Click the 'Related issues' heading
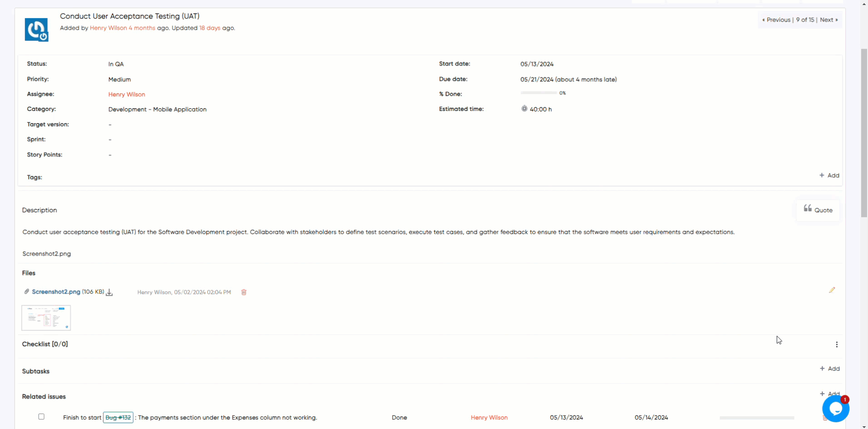868x429 pixels. pos(44,397)
